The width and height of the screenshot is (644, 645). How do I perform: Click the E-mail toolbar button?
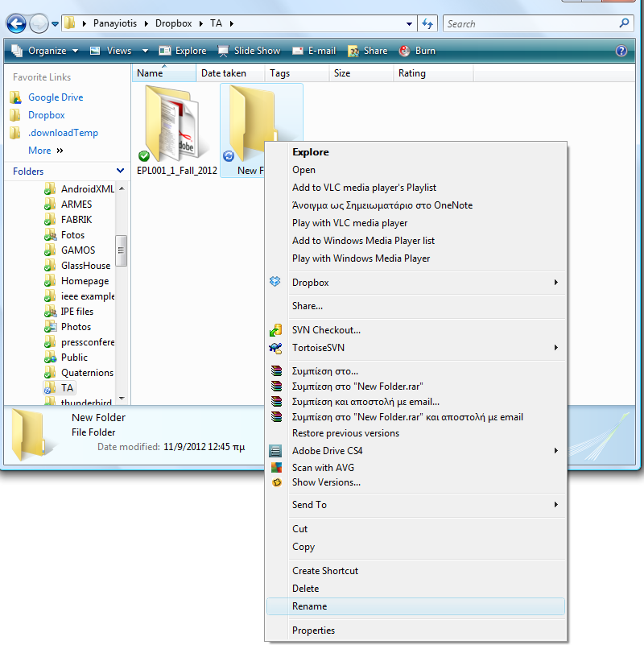point(314,51)
